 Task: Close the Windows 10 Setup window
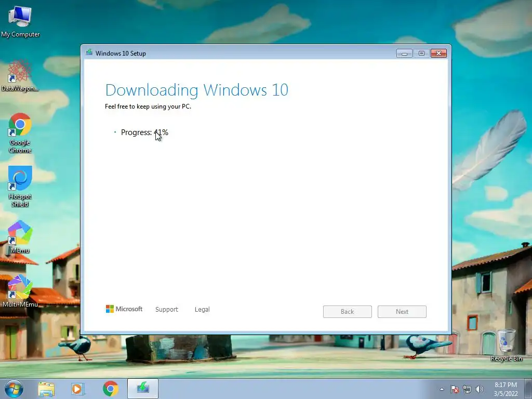438,54
